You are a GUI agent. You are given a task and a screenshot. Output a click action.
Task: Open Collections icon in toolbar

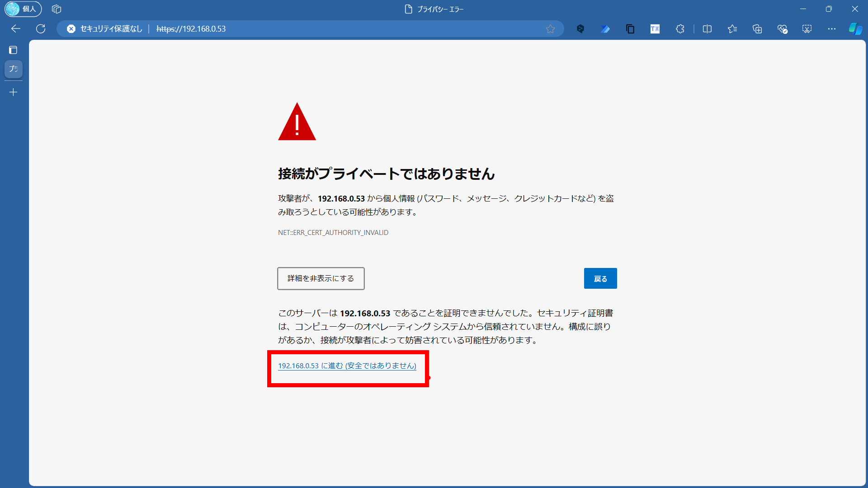pos(757,29)
